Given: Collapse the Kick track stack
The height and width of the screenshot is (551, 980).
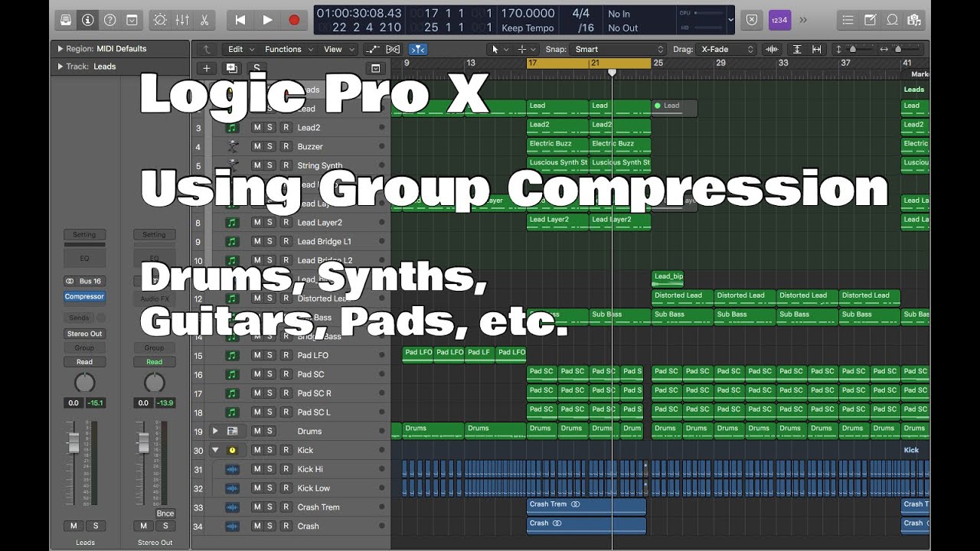Looking at the screenshot, I should click(215, 450).
